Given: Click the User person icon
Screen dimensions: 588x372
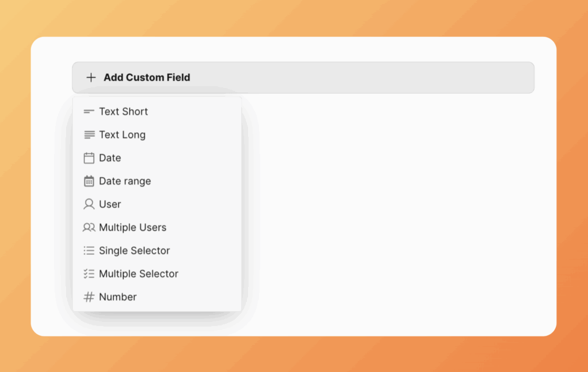Looking at the screenshot, I should click(89, 204).
